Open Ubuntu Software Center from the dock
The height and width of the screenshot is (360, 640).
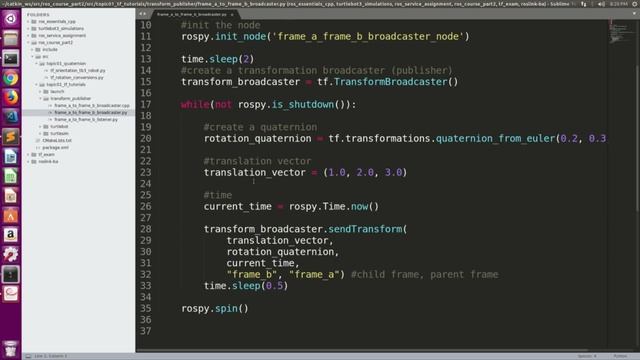[11, 215]
